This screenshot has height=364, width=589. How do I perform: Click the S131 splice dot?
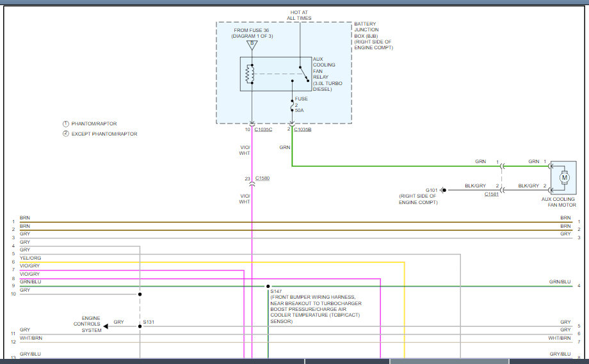(140, 326)
